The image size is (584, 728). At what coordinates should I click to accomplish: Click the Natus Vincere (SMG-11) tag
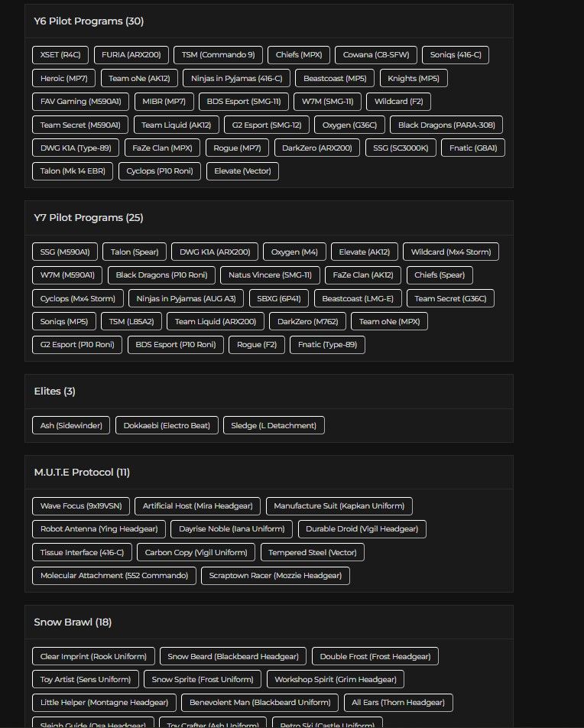(x=270, y=275)
